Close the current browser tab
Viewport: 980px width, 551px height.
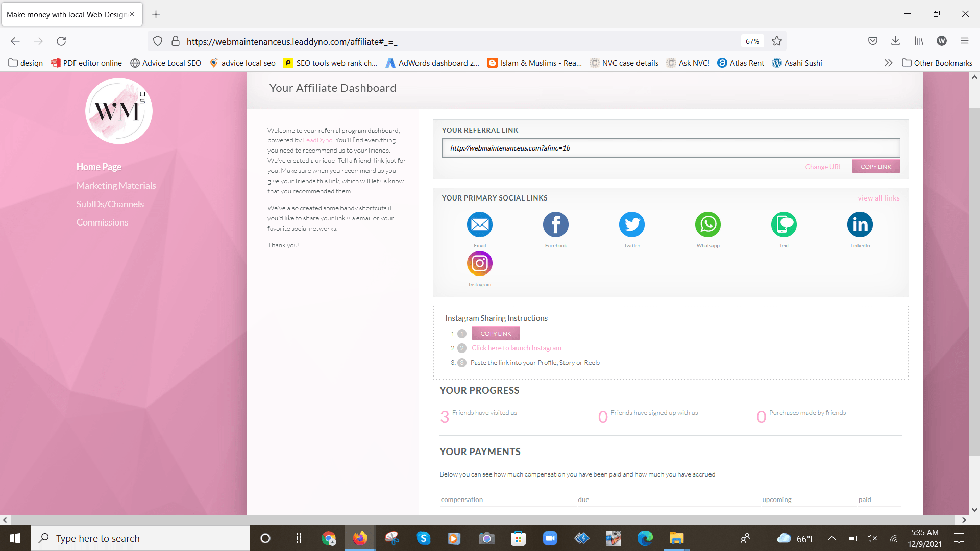132,14
